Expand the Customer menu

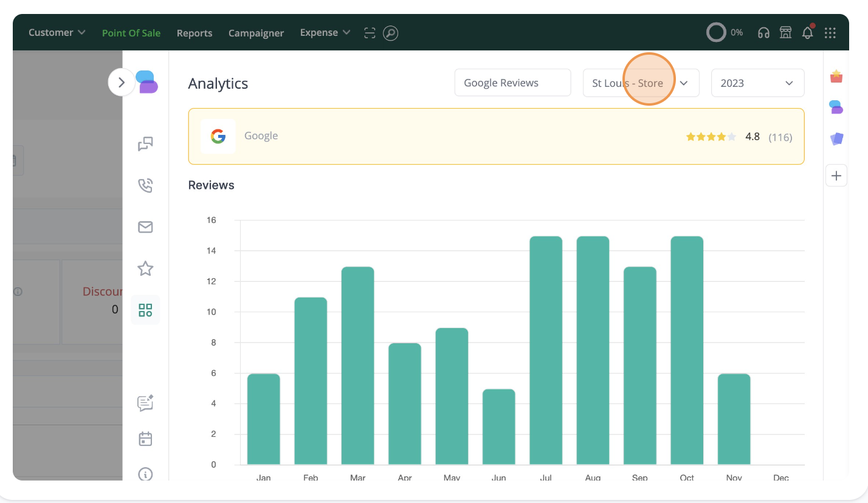tap(57, 33)
